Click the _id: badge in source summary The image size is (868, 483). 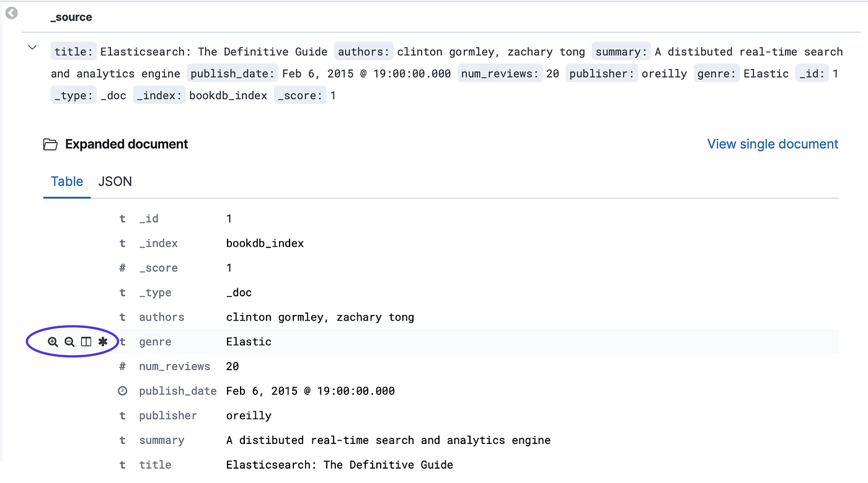click(x=812, y=73)
